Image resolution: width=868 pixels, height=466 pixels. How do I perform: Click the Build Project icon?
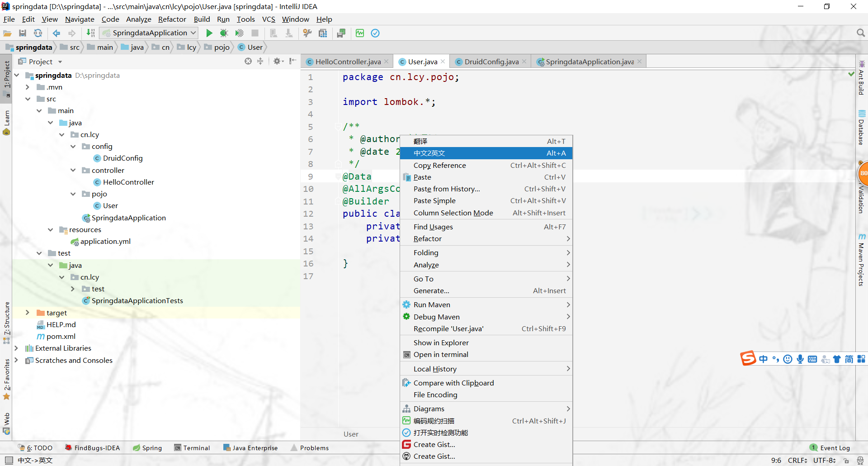click(x=90, y=33)
